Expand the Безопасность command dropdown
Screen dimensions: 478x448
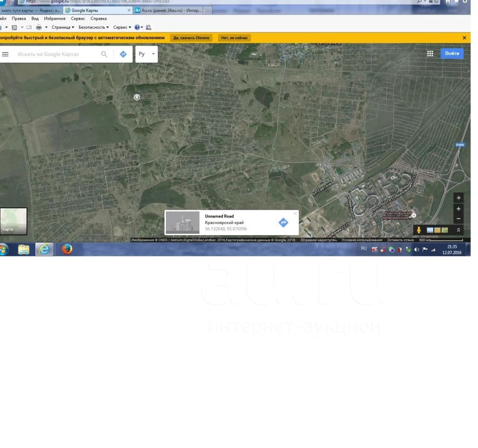point(93,27)
